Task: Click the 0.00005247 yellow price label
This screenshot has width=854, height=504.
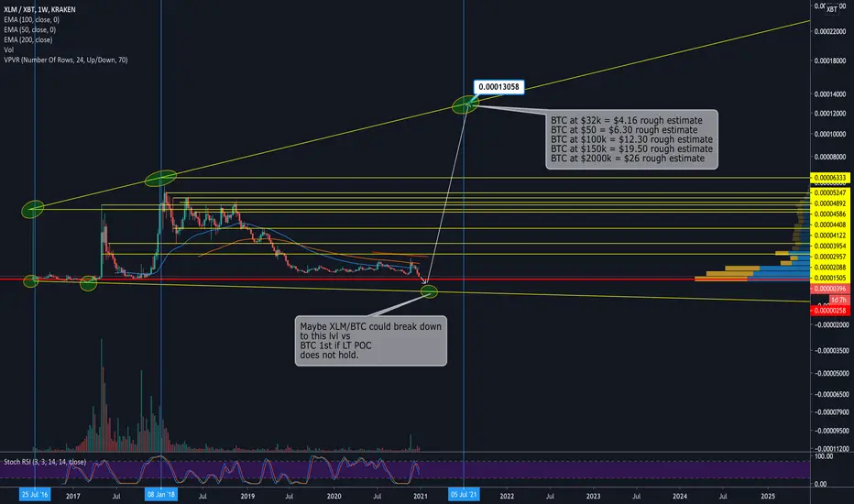Action: [830, 192]
